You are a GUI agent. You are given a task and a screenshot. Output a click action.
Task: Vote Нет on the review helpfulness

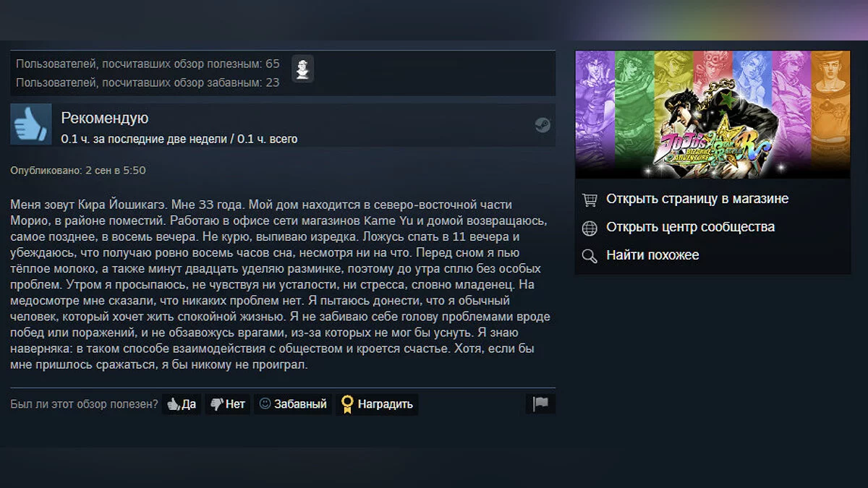(228, 404)
